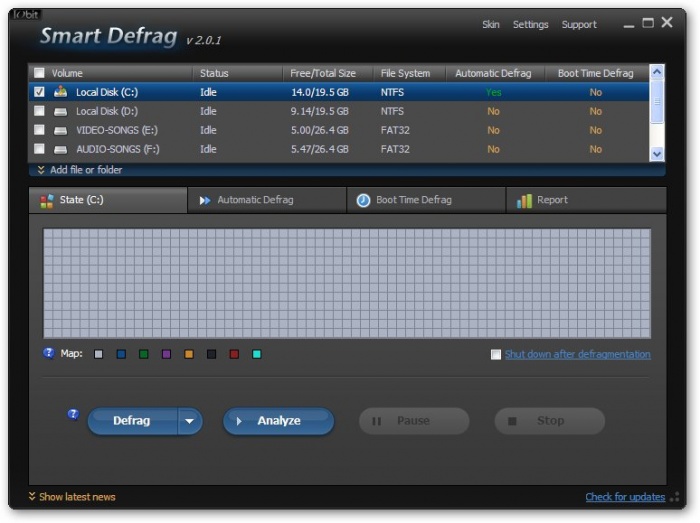
Task: Switch to the Boot Time Defrag tab
Action: coord(426,200)
